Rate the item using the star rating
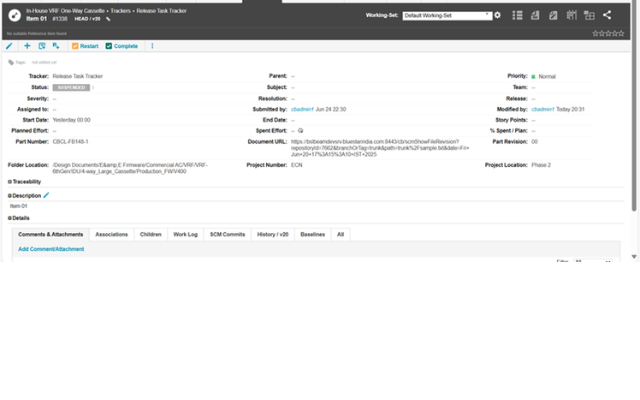Image resolution: width=640 pixels, height=400 pixels. pyautogui.click(x=608, y=33)
